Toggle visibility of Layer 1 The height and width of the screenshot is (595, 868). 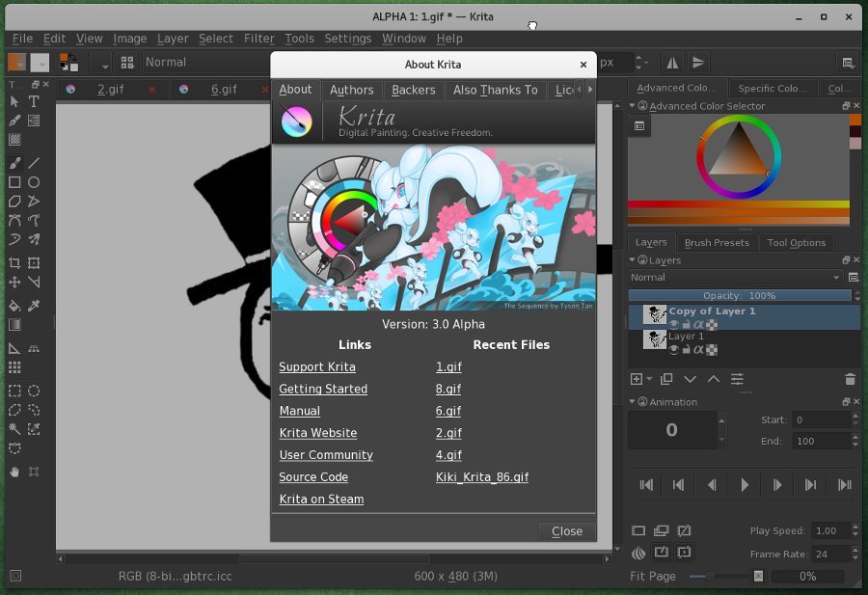click(674, 349)
